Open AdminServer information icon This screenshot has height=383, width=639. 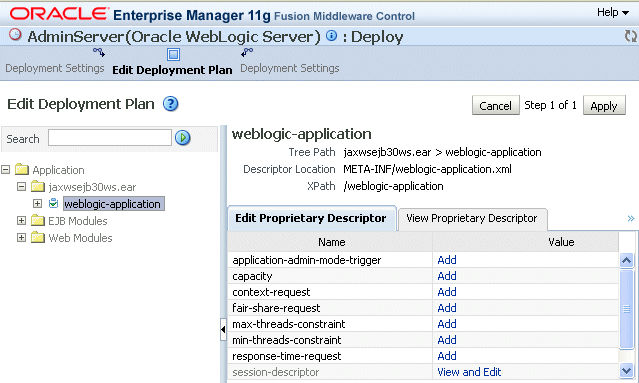[x=331, y=36]
